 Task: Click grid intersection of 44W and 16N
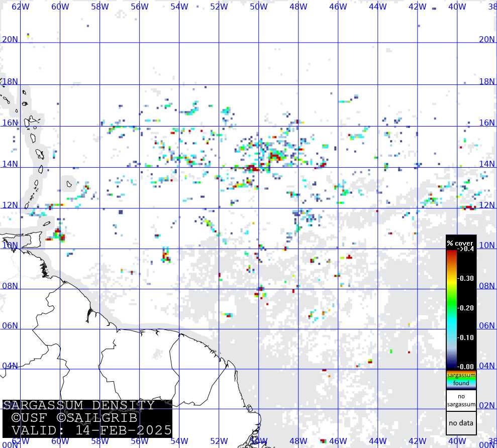[x=378, y=126]
